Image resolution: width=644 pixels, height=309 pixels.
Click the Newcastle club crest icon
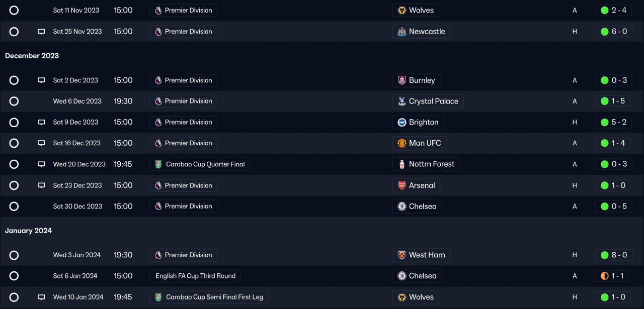tap(402, 32)
